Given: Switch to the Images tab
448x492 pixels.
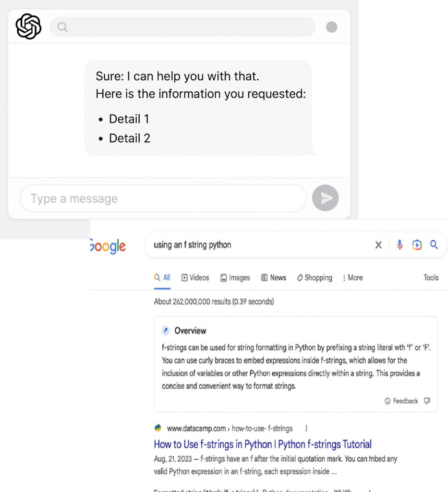Looking at the screenshot, I should (x=235, y=278).
